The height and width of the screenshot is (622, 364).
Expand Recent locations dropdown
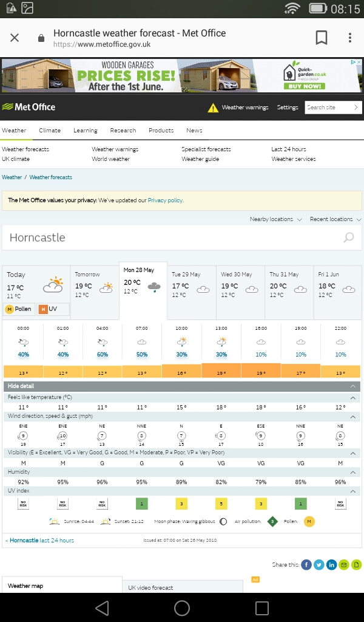tap(335, 219)
